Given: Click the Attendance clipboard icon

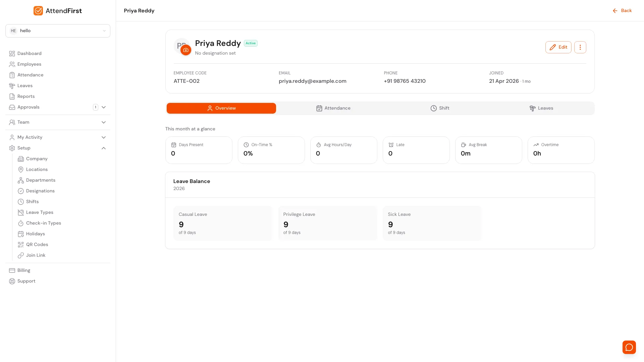Looking at the screenshot, I should pos(12,75).
